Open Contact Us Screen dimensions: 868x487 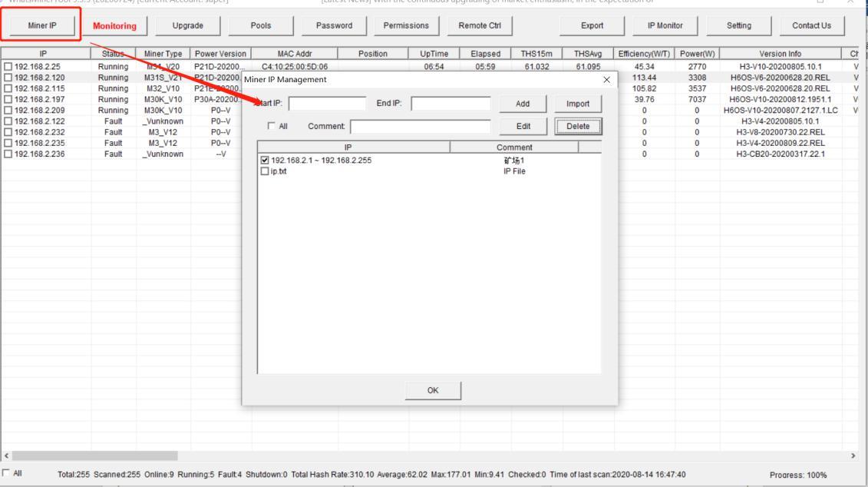click(811, 25)
